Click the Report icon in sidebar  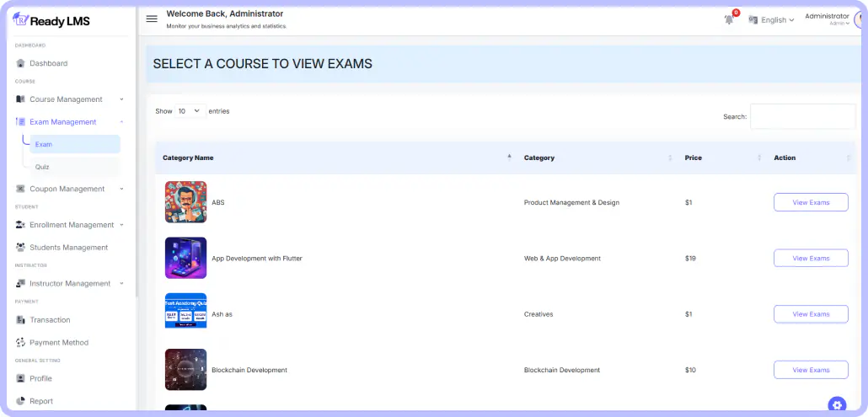tap(21, 402)
